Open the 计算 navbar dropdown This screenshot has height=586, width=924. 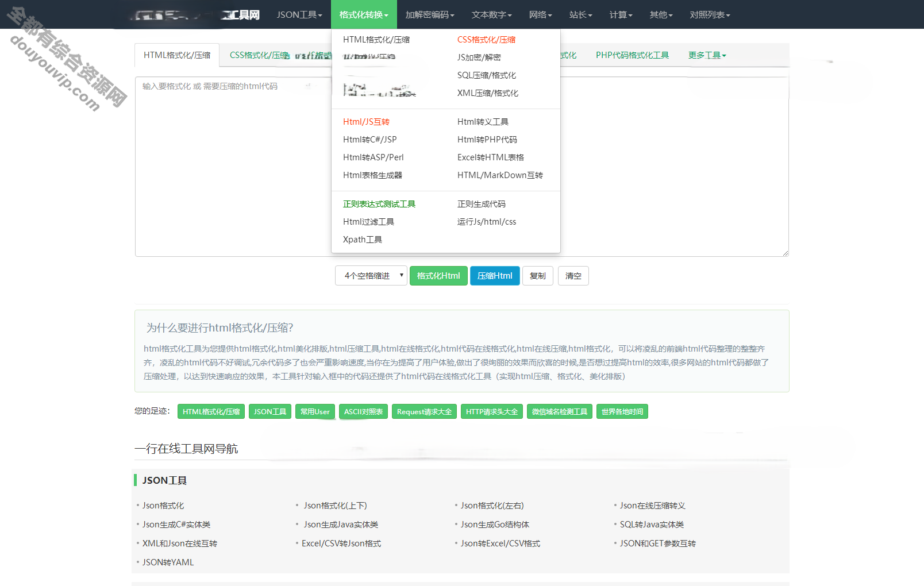(x=621, y=14)
